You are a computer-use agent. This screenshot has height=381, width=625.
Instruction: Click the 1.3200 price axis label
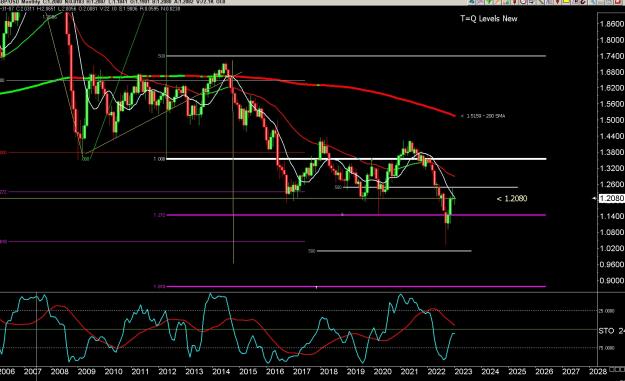[612, 169]
